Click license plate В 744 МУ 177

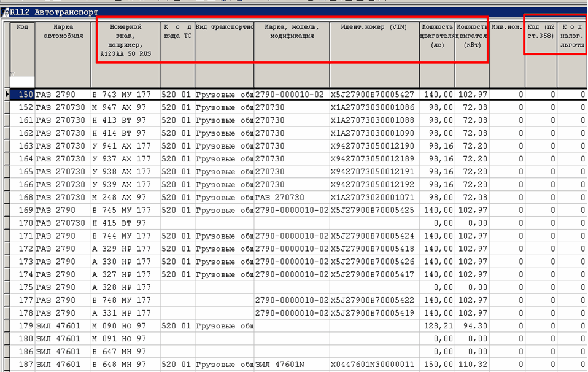tap(122, 236)
